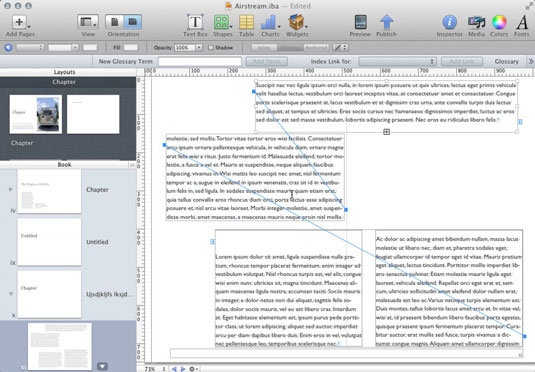Click the 'Chapter' label under layout thumbnails
This screenshot has height=372, width=535.
click(22, 143)
